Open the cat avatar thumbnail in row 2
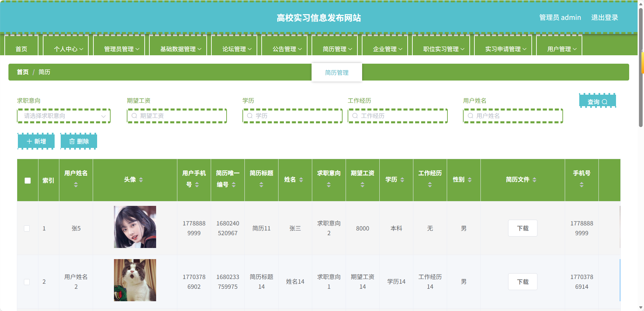 pos(135,280)
